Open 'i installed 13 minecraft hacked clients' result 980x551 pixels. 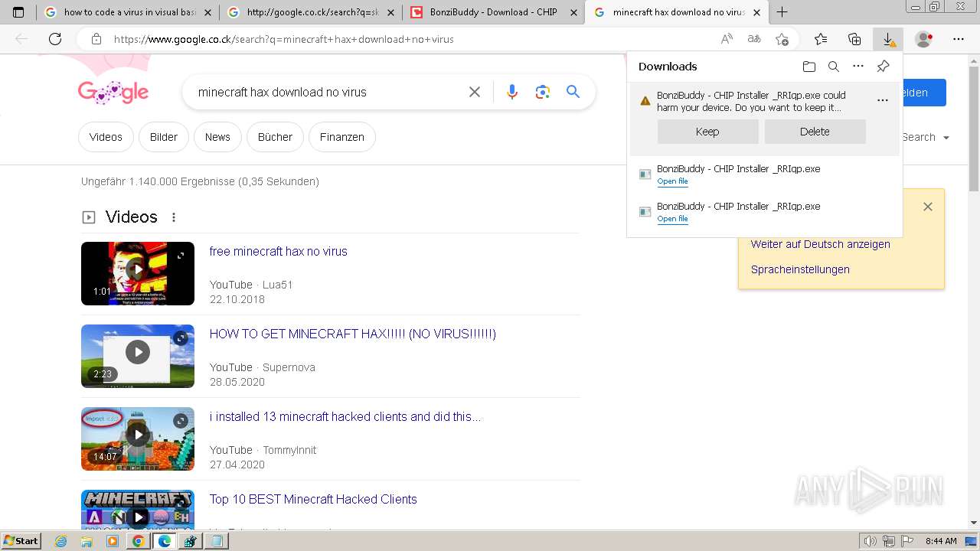tap(345, 416)
